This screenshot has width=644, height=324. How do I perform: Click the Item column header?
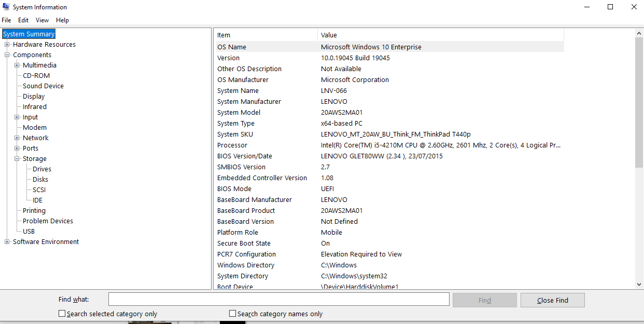click(x=265, y=35)
